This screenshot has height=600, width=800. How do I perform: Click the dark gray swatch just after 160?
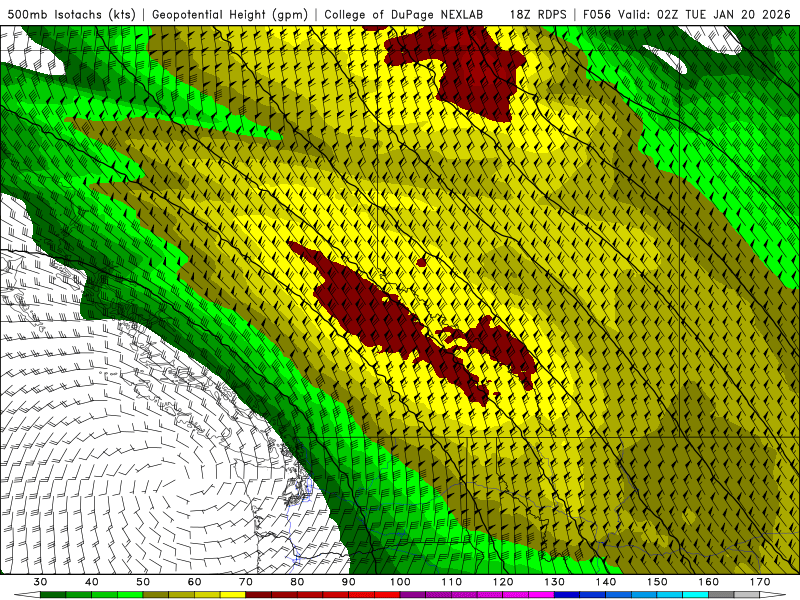point(721,596)
